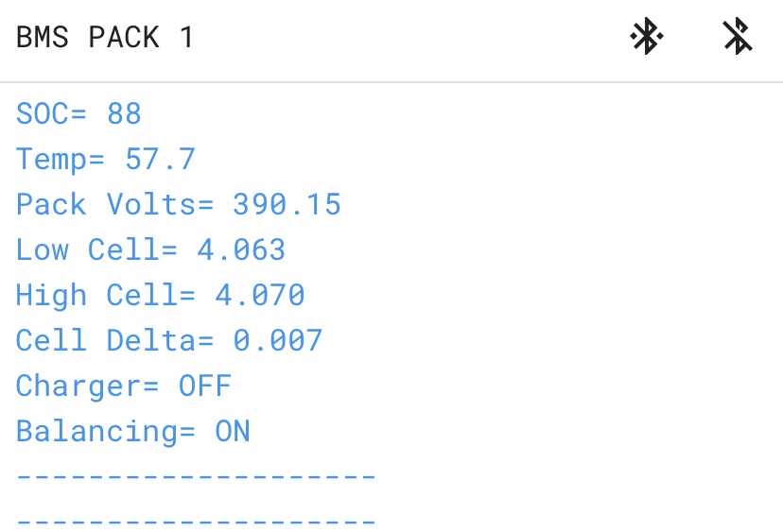Click the High Cell= 4.070 reading

pyautogui.click(x=160, y=295)
